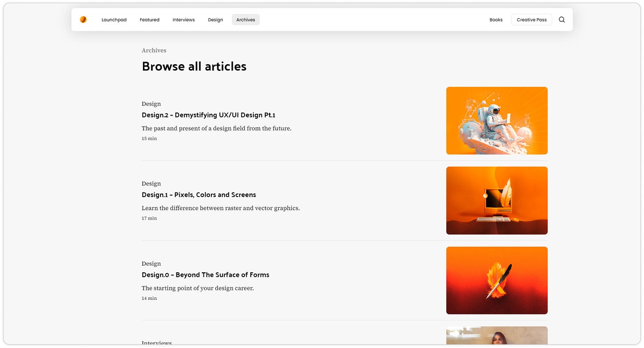Screen dimensions: 644x348
Task: Click the '15 min' reading time
Action: (x=149, y=139)
